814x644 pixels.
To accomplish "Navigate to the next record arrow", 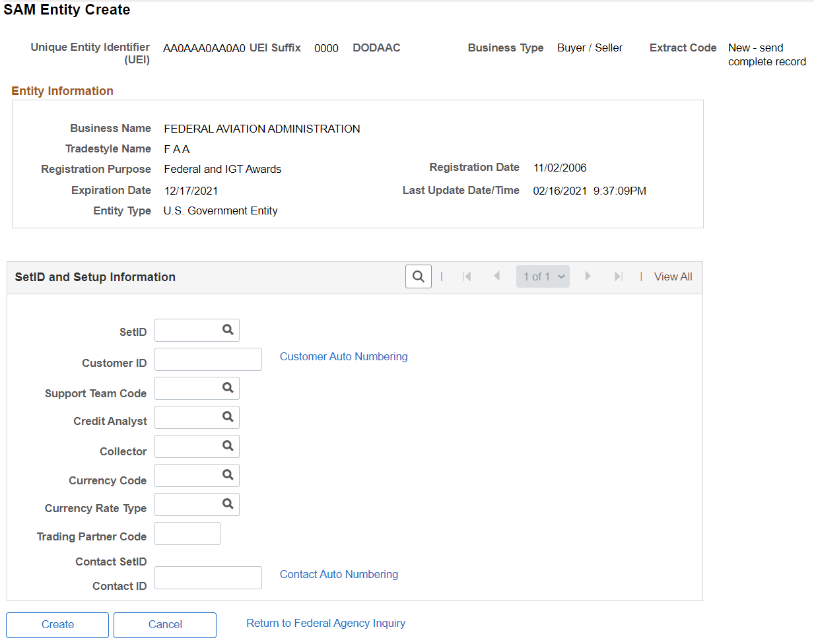I will click(588, 276).
